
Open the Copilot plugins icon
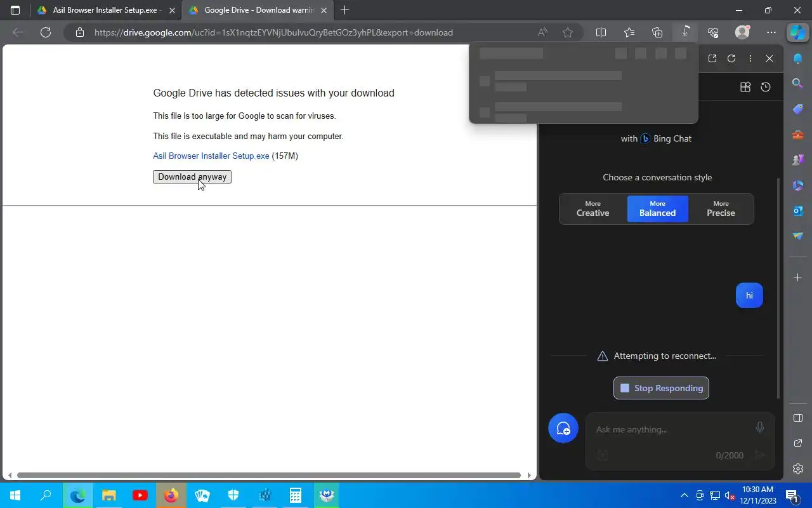[745, 87]
